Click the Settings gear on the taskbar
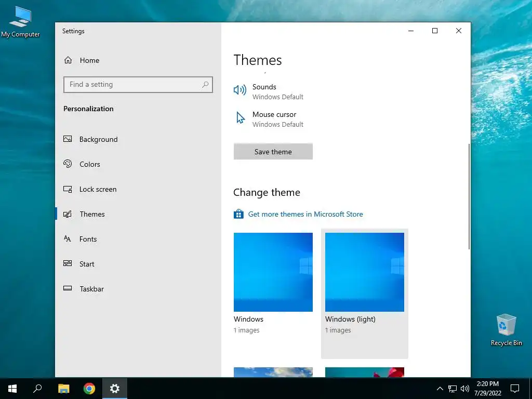 coord(115,389)
